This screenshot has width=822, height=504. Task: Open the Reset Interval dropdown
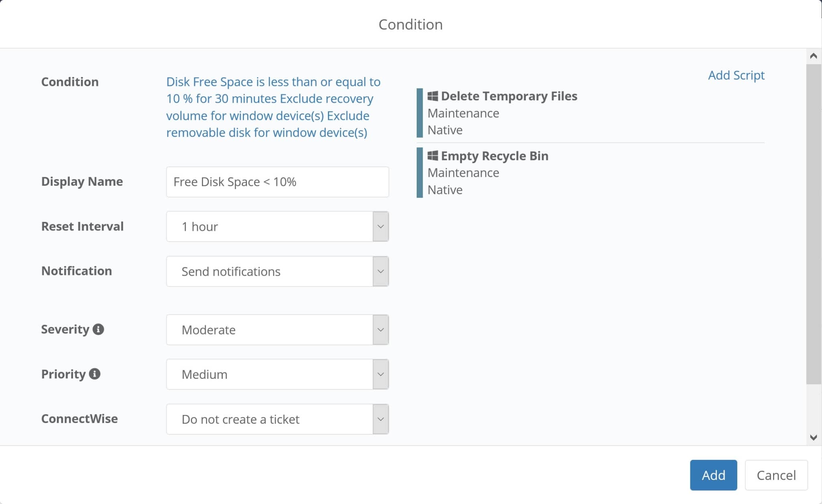(277, 226)
